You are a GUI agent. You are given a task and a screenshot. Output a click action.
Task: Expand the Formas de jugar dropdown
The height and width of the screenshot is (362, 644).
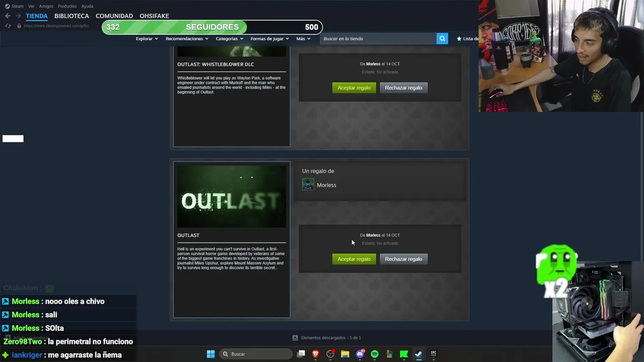tap(270, 39)
